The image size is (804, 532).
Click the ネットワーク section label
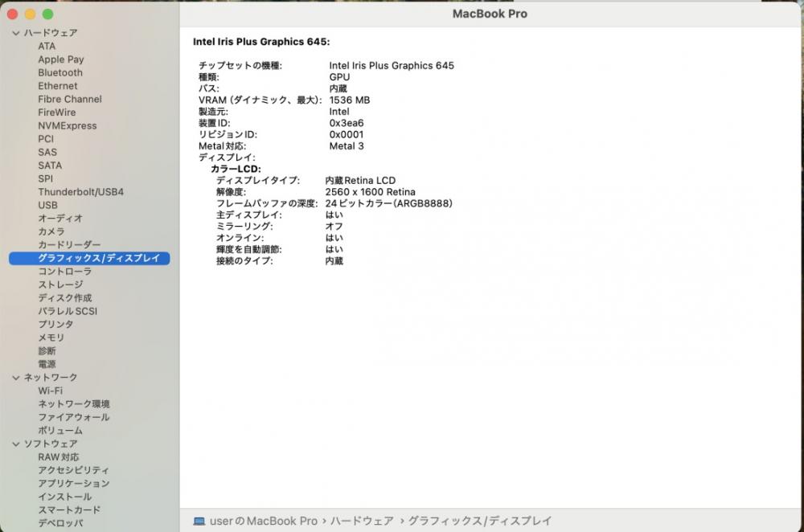coord(51,378)
